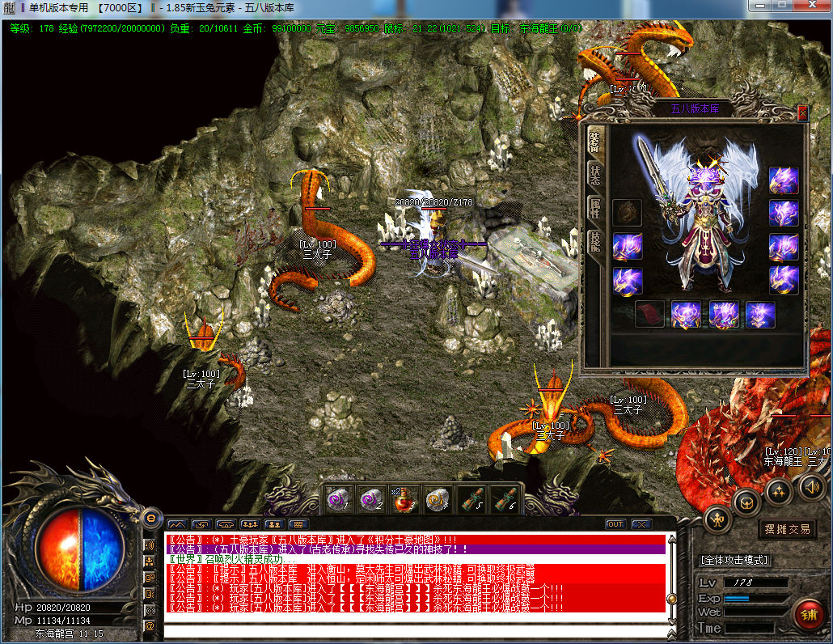This screenshot has height=644, width=833.
Task: Click the 元宝: 9856950 status text
Action: (348, 28)
